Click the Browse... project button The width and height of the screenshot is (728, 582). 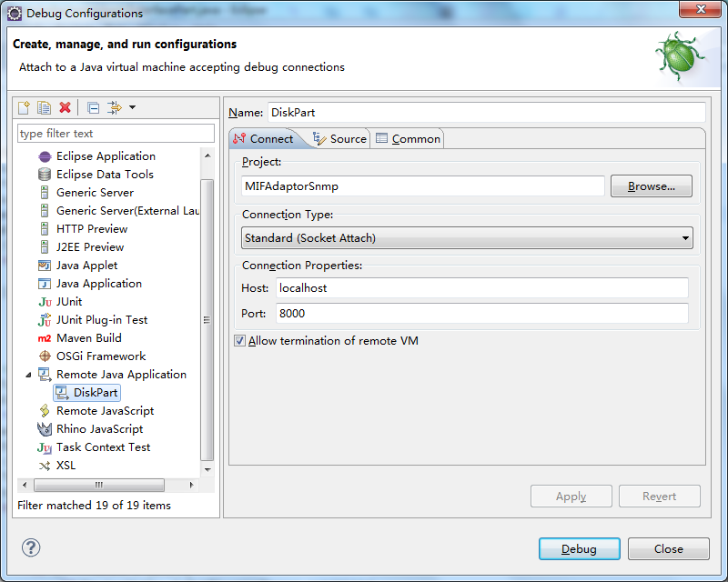coord(651,186)
